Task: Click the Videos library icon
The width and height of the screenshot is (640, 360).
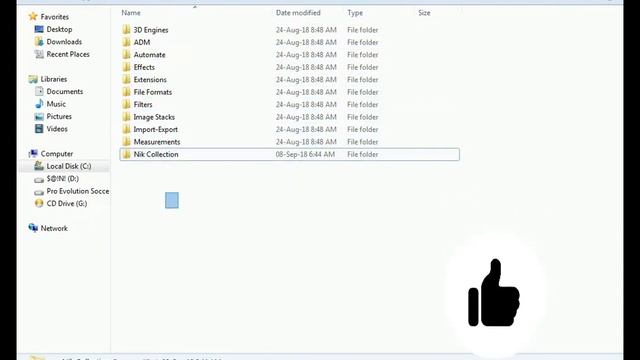Action: (x=39, y=129)
